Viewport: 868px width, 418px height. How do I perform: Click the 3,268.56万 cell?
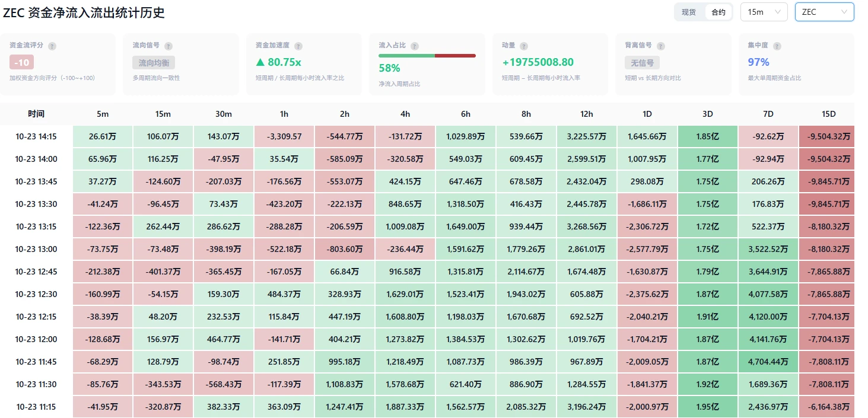point(587,226)
